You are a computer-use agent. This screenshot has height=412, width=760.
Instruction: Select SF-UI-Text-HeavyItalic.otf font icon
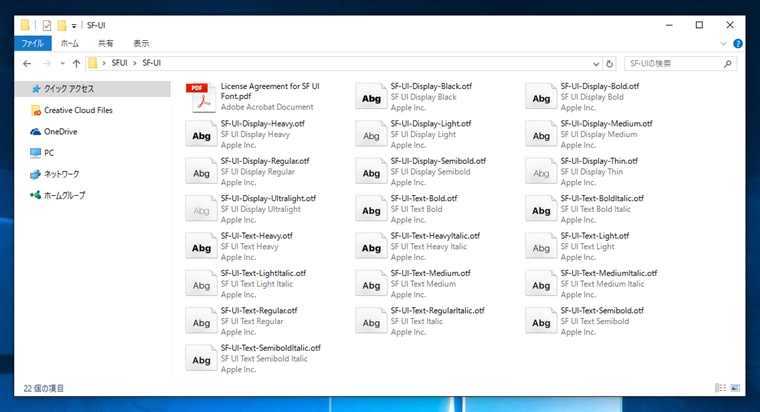[x=371, y=247]
